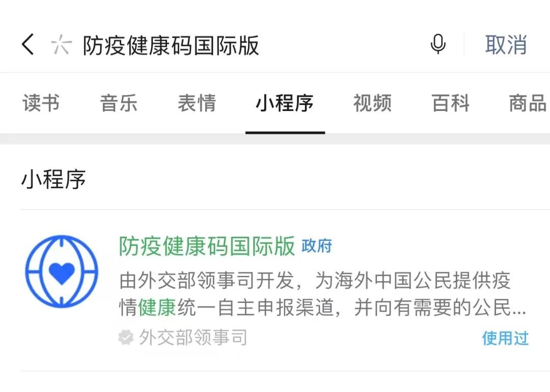Open the 百科 tab
550x392 pixels.
(450, 103)
